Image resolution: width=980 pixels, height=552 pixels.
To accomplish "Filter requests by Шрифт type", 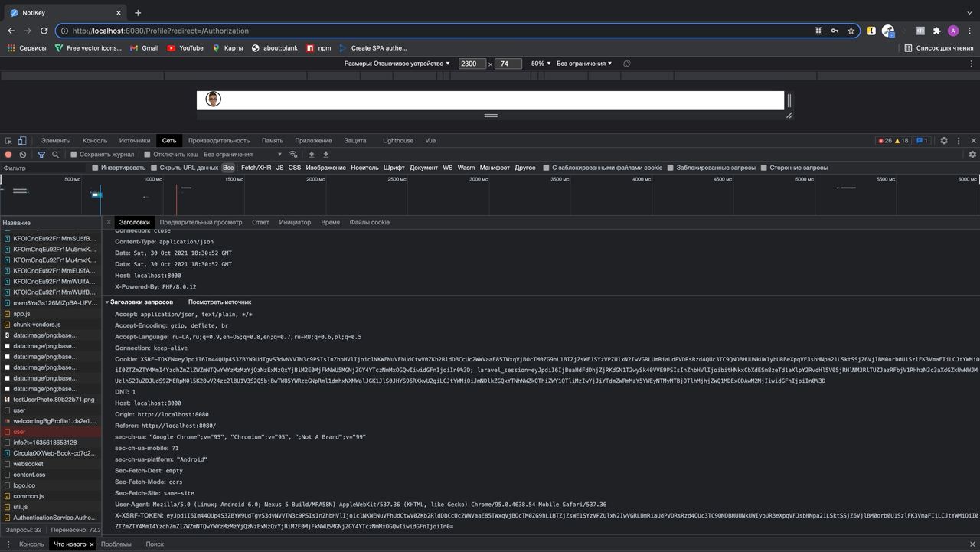I will coord(394,168).
